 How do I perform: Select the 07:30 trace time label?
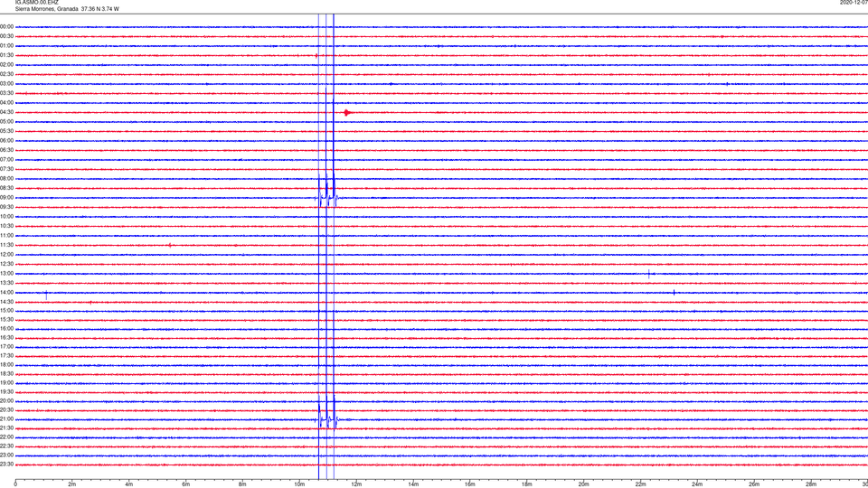click(6, 169)
